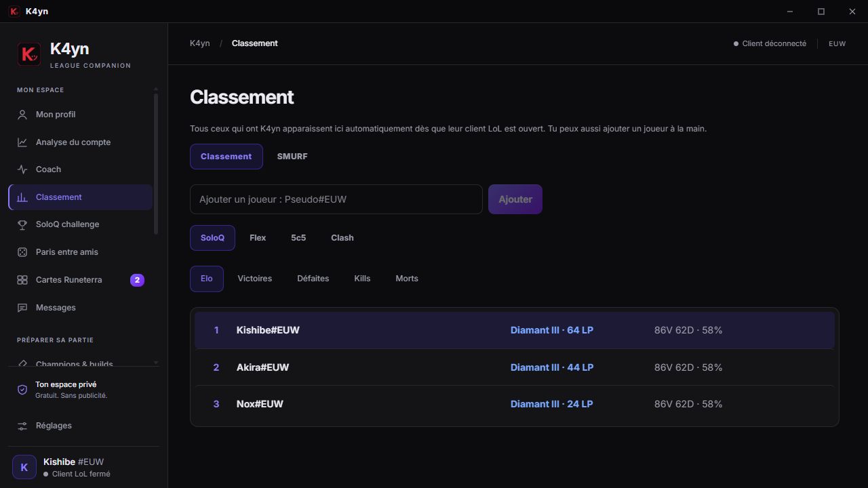Viewport: 868px width, 488px height.
Task: Click the Client déconnecté status indicator
Action: [x=770, y=43]
